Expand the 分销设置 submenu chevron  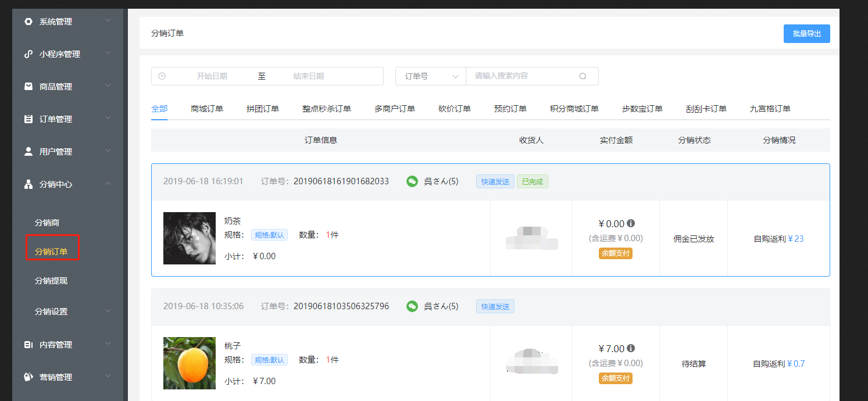108,312
